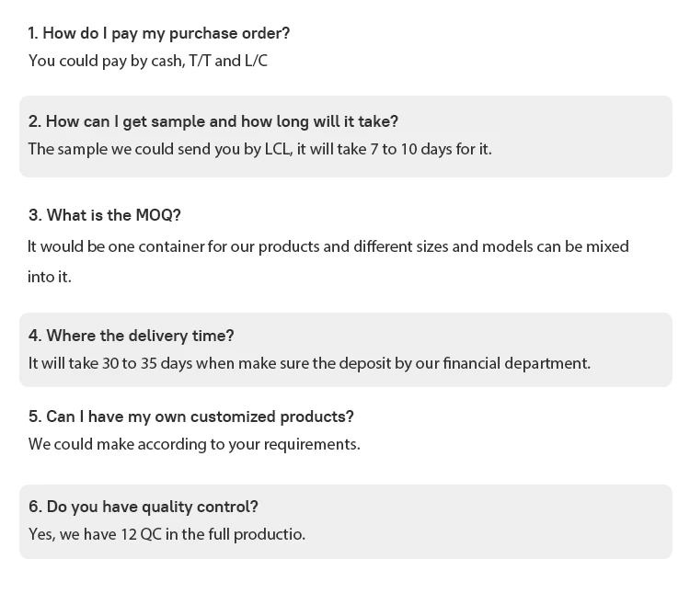Click the question about own customized products
The width and height of the screenshot is (690, 616).
191,416
